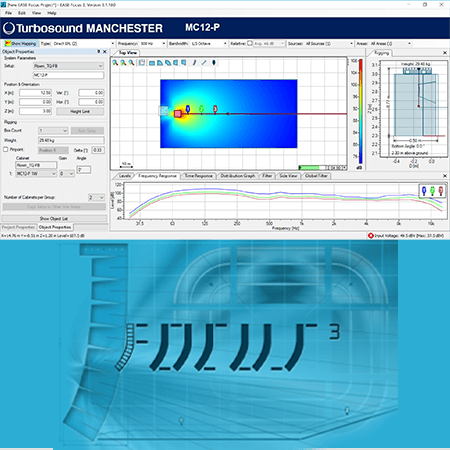Close the lower graph panel
The height and width of the screenshot is (450, 450).
445,176
